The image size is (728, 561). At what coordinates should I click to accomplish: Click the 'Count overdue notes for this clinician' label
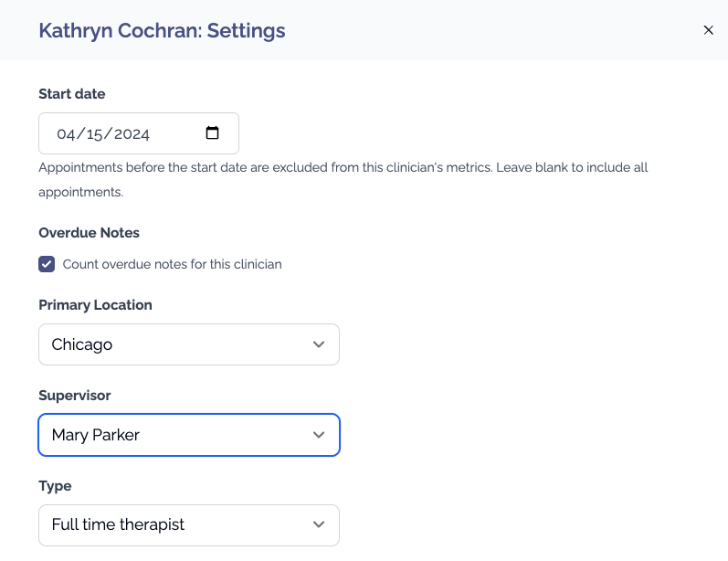coord(173,264)
